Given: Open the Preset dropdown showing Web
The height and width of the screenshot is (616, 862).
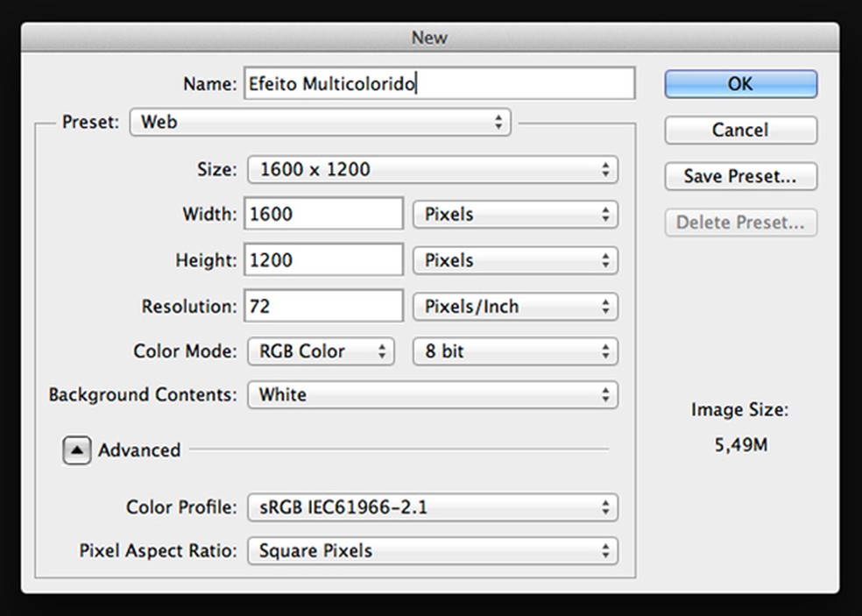Looking at the screenshot, I should point(320,123).
